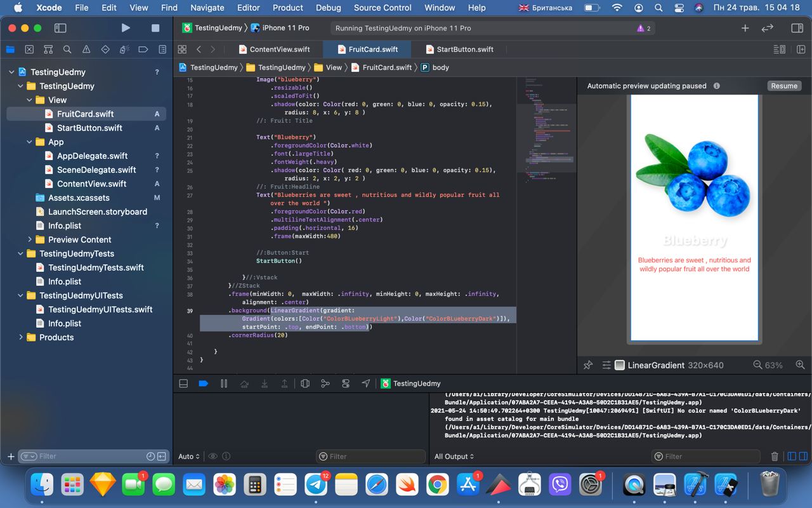This screenshot has width=812, height=508.
Task: Zoom out the preview canvas
Action: click(x=757, y=365)
